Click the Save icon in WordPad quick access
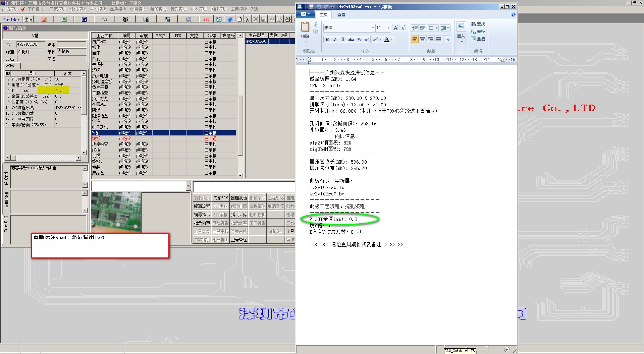This screenshot has width=644, height=354. click(x=311, y=7)
